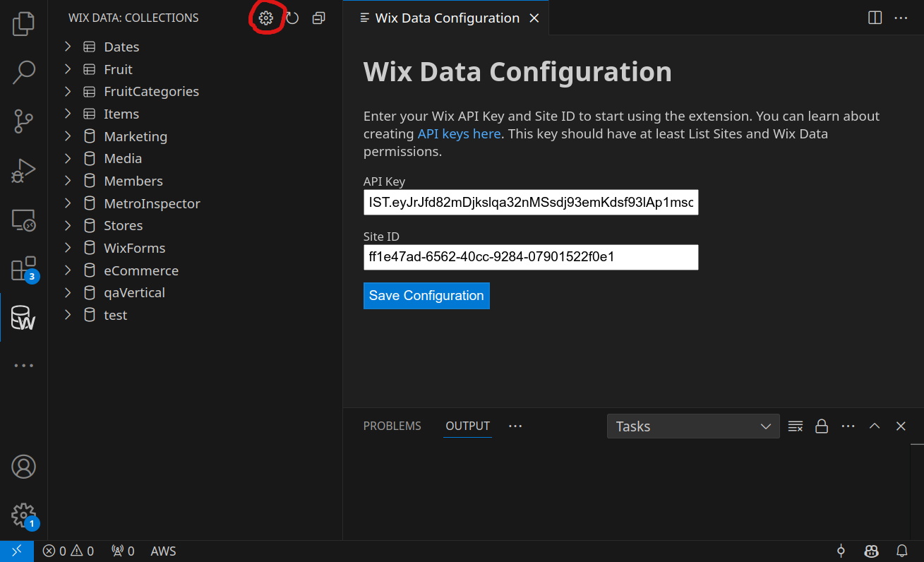This screenshot has height=562, width=924.
Task: Show more panel tabs ellipsis
Action: (x=515, y=426)
